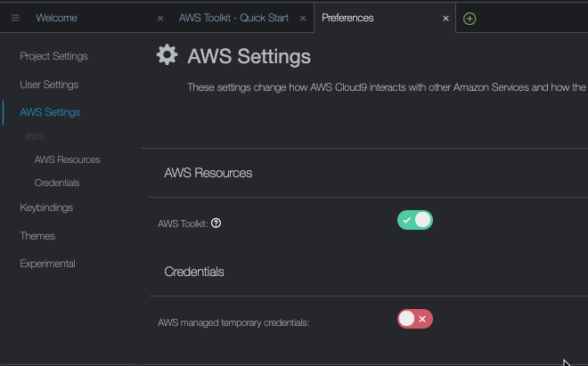Click the AWS Resources section heading

(x=208, y=173)
